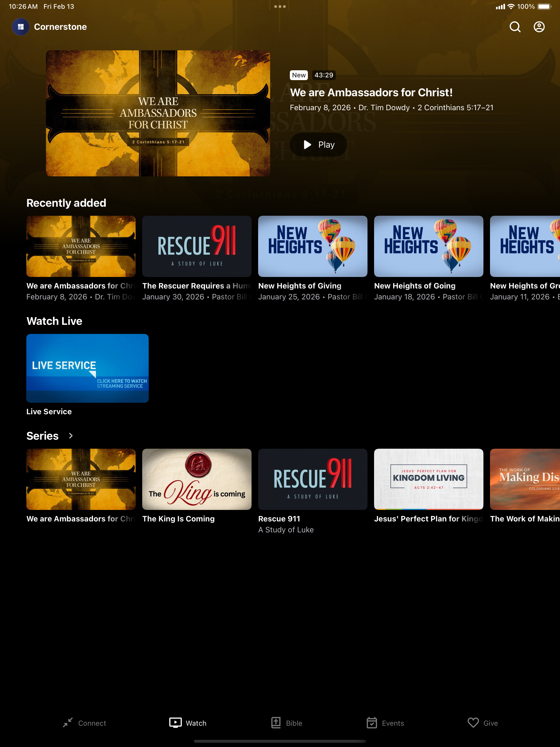Open New Heights of Giving thumbnail
560x747 pixels.
313,246
